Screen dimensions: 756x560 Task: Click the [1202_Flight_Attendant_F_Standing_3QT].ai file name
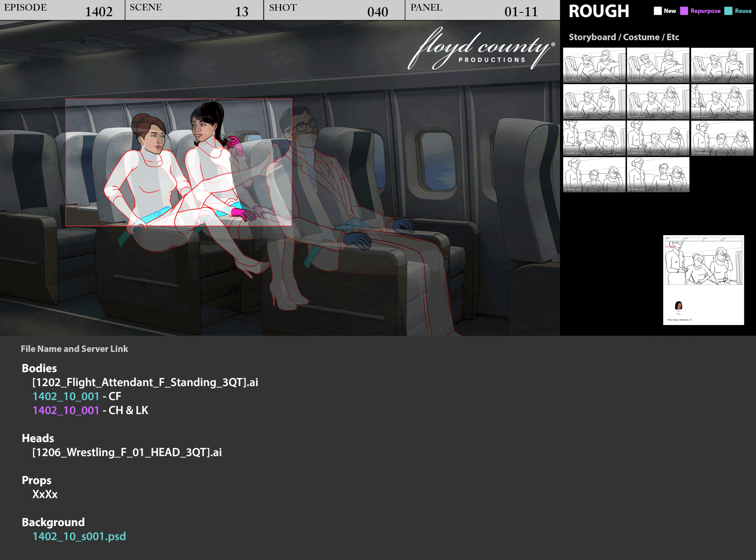point(145,383)
